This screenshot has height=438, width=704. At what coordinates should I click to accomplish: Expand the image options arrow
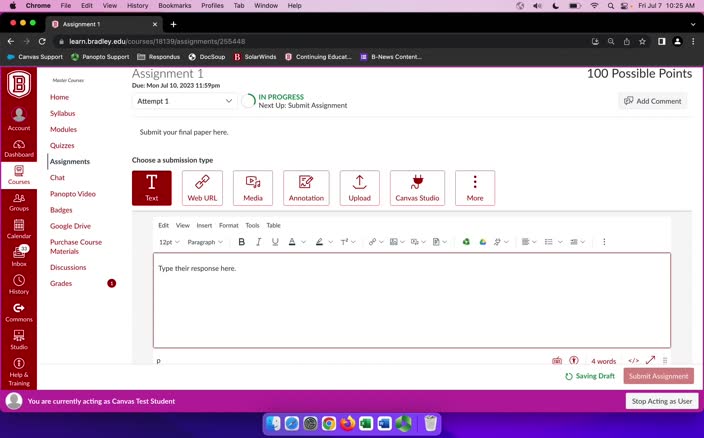click(402, 242)
